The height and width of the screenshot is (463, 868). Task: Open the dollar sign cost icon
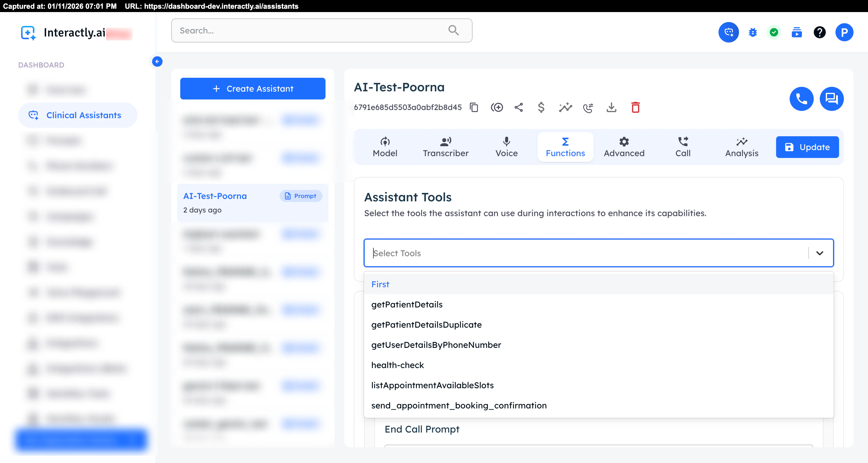tap(541, 108)
